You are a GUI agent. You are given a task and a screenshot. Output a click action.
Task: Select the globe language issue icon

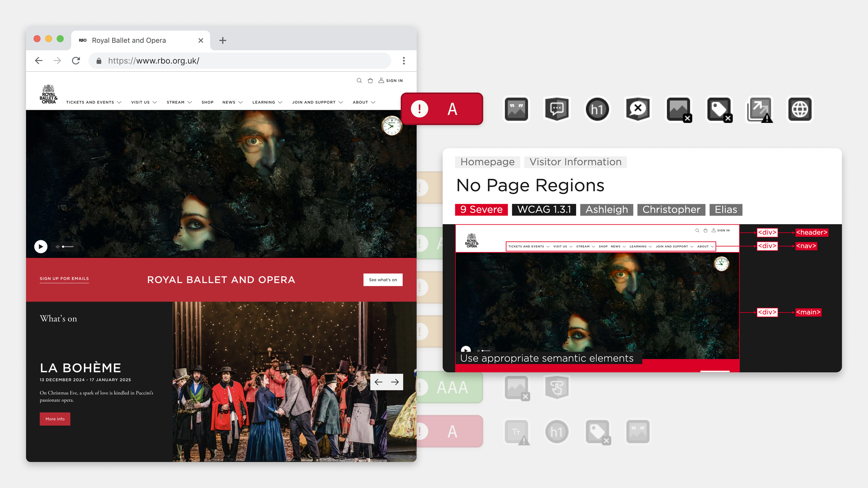pos(800,109)
